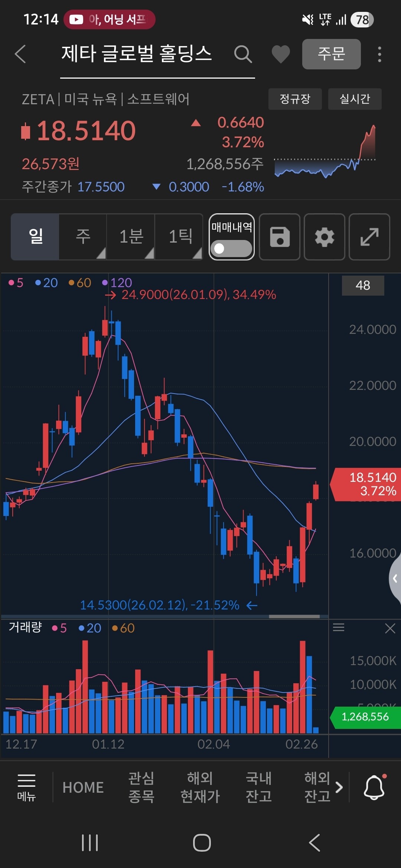Image resolution: width=401 pixels, height=868 pixels.
Task: Expand the 1틱 tick interval dropdown
Action: 179,237
